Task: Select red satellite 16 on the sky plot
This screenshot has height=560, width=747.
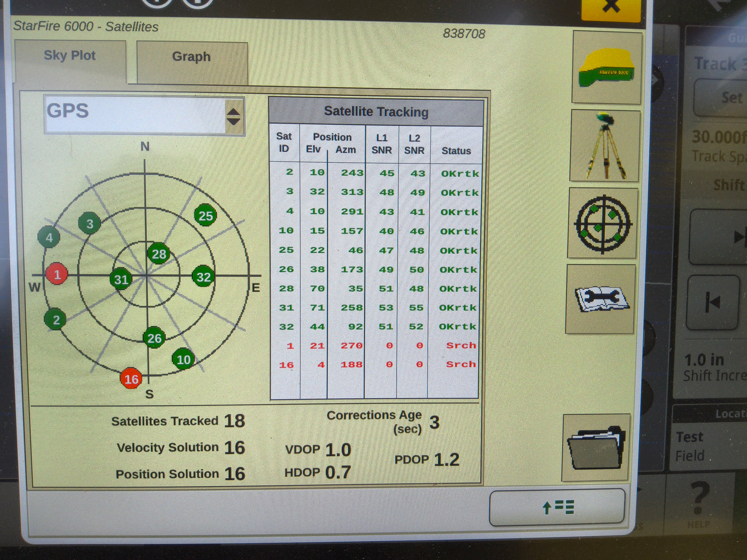Action: [131, 379]
